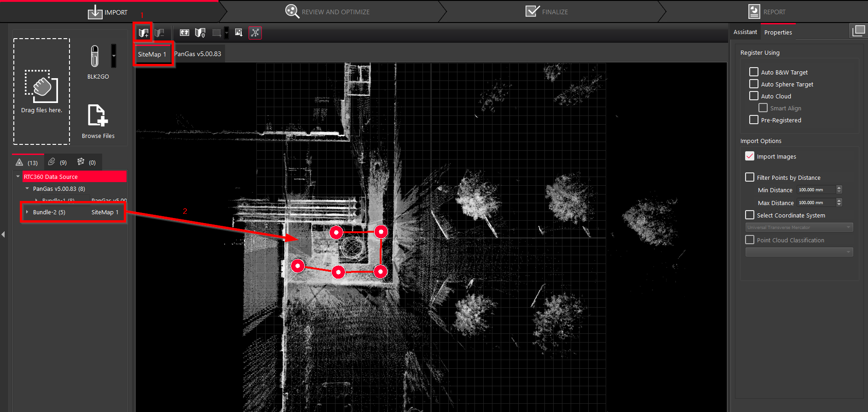Viewport: 868px width, 412px height.
Task: Toggle the network links icon in toolbar
Action: (255, 33)
